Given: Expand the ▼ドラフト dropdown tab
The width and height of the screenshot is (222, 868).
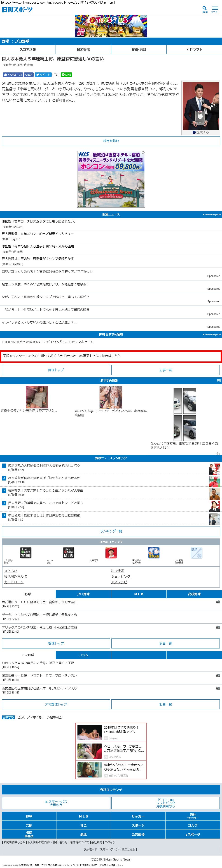Looking at the screenshot, I should 194,50.
